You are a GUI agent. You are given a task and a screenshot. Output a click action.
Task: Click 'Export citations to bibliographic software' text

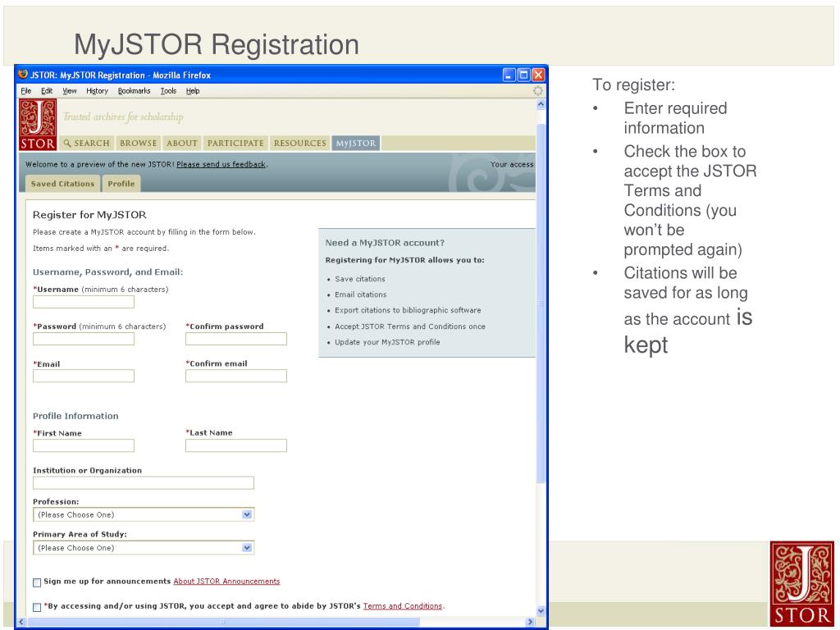(x=408, y=310)
